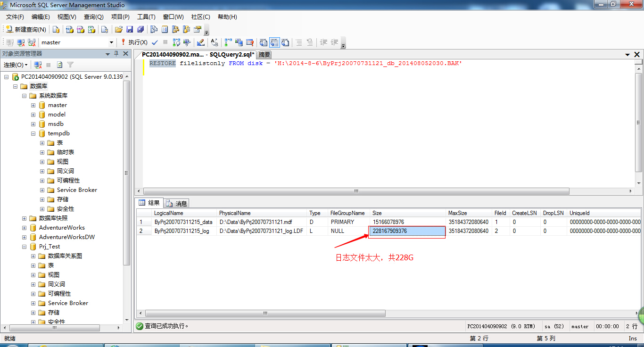Open the 查询(Q) menu
Screen dimensions: 644x347
click(94, 17)
